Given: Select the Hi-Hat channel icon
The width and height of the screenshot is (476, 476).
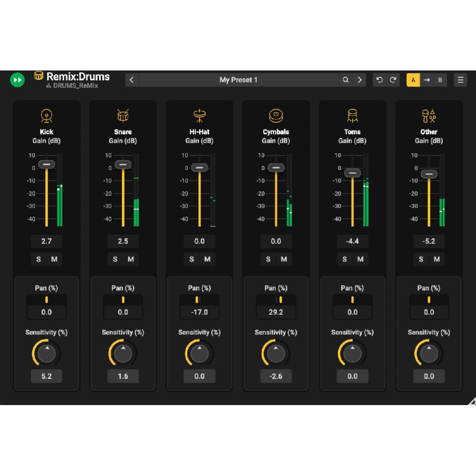Looking at the screenshot, I should (x=199, y=115).
